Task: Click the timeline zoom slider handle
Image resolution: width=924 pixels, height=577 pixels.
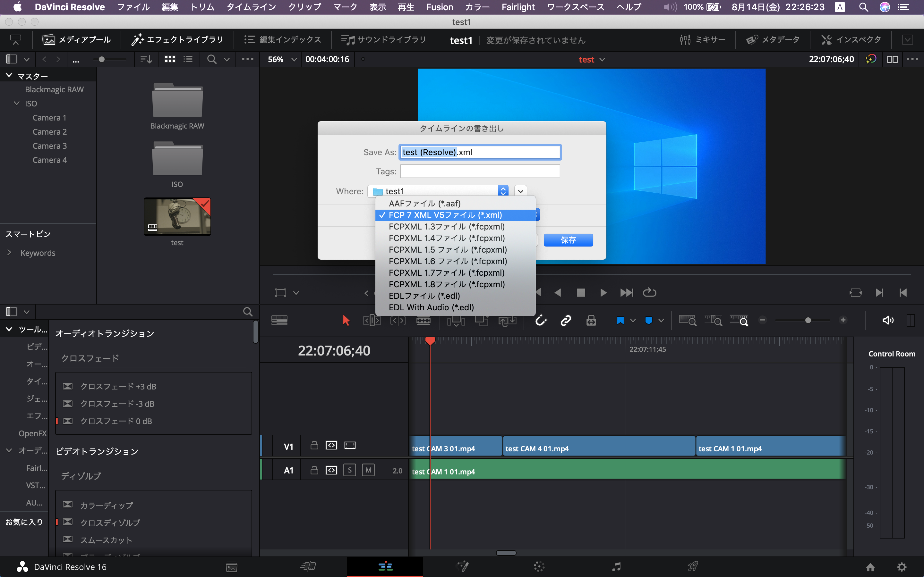Action: point(808,320)
